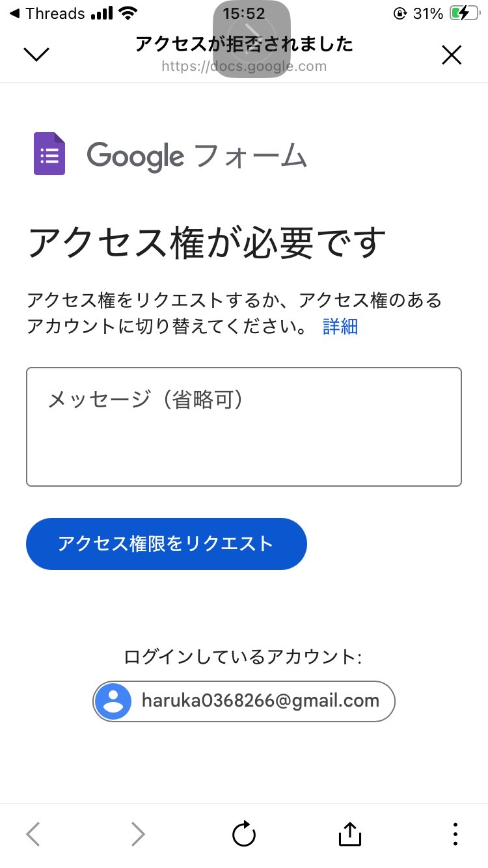Open the three-dot more options menu
Screen dimensions: 488x868
click(455, 834)
